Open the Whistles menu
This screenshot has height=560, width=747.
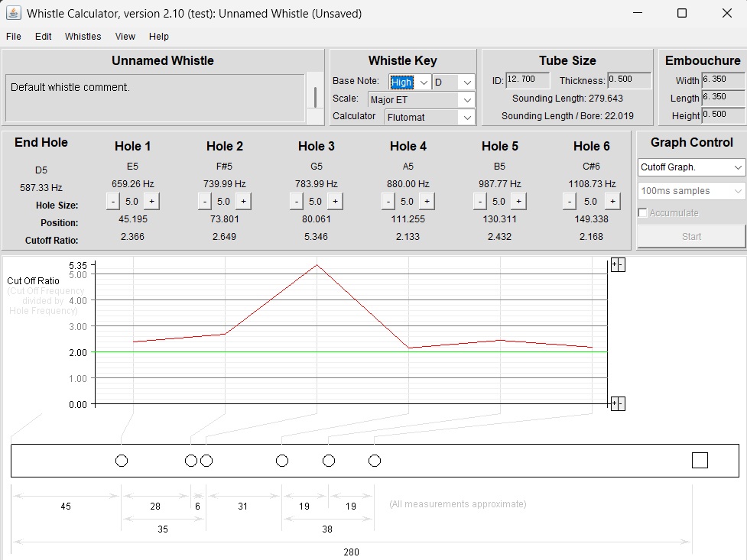83,37
